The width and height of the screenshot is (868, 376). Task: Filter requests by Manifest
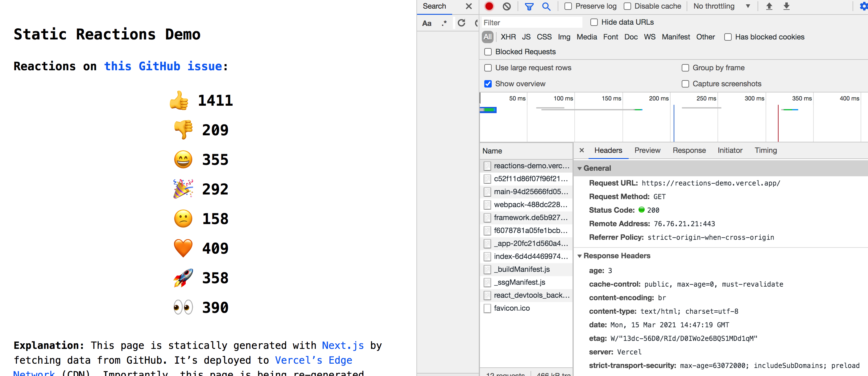tap(676, 37)
